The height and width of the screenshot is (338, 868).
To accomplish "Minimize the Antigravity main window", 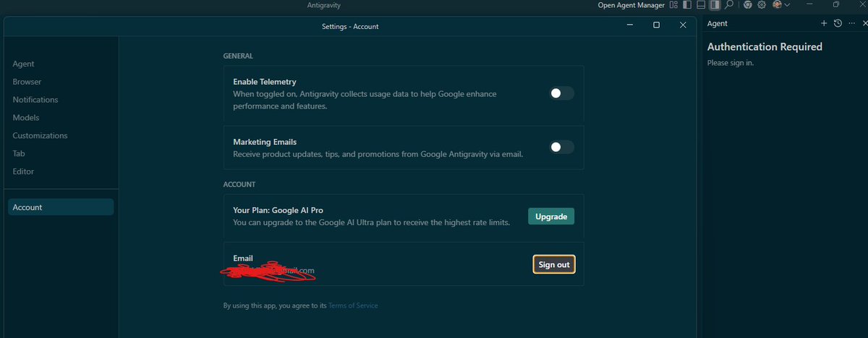I will (x=809, y=4).
